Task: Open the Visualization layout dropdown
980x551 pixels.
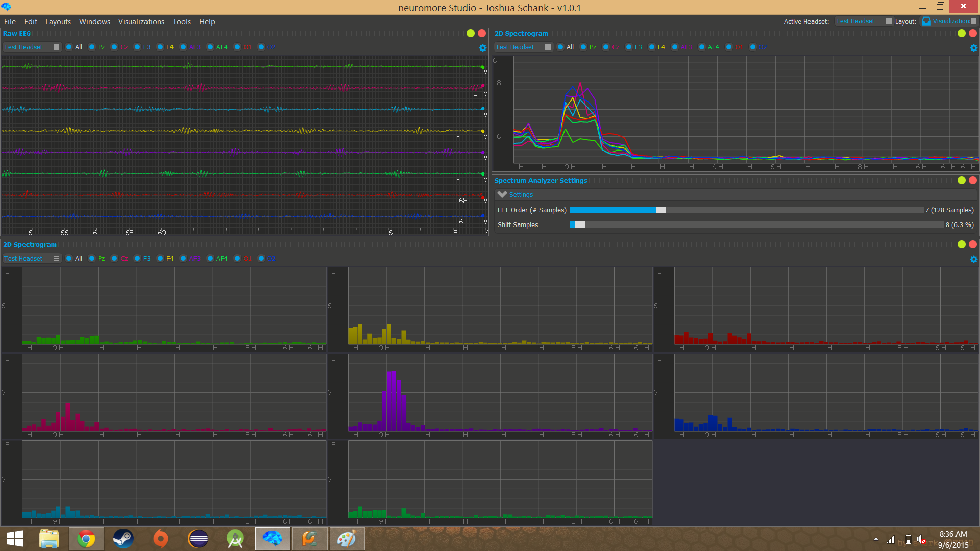Action: 949,21
